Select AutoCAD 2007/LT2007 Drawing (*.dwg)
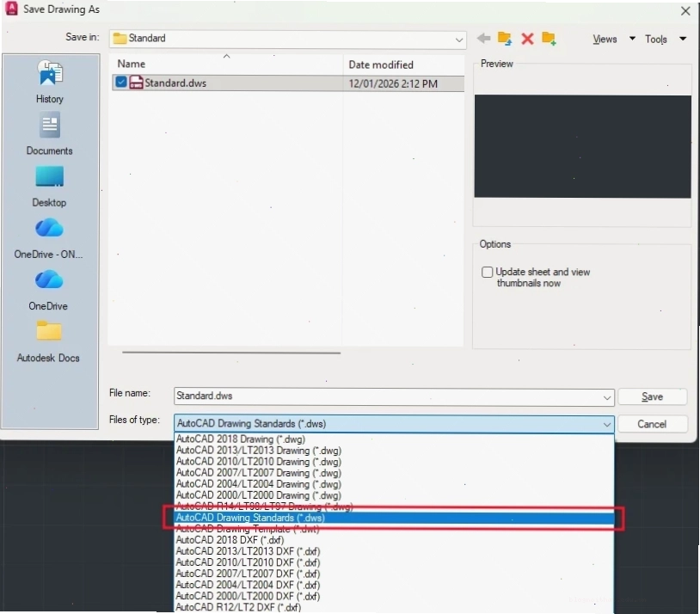 394,473
